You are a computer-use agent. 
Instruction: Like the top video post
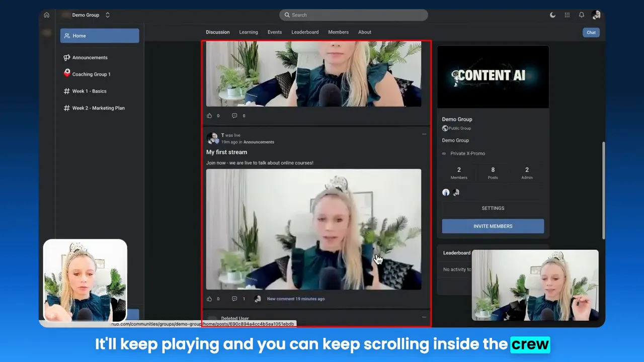pyautogui.click(x=209, y=116)
